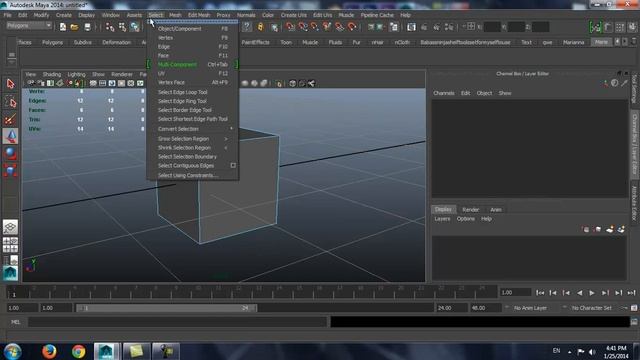Save the current scene icon
This screenshot has height=360, width=640.
(87, 27)
